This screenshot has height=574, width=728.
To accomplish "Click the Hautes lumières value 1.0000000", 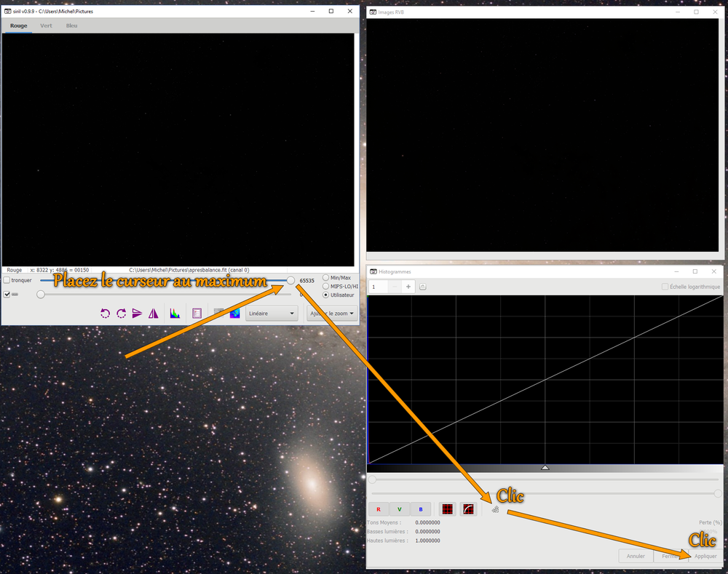I will (427, 541).
